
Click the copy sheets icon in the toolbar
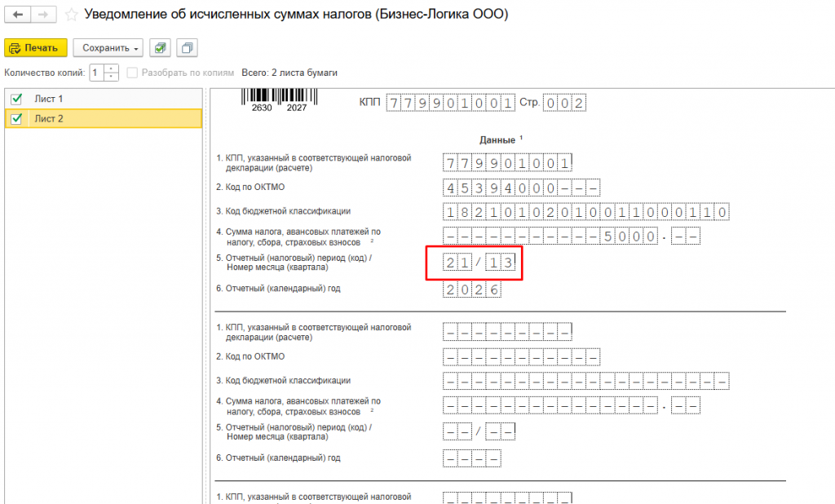point(187,48)
